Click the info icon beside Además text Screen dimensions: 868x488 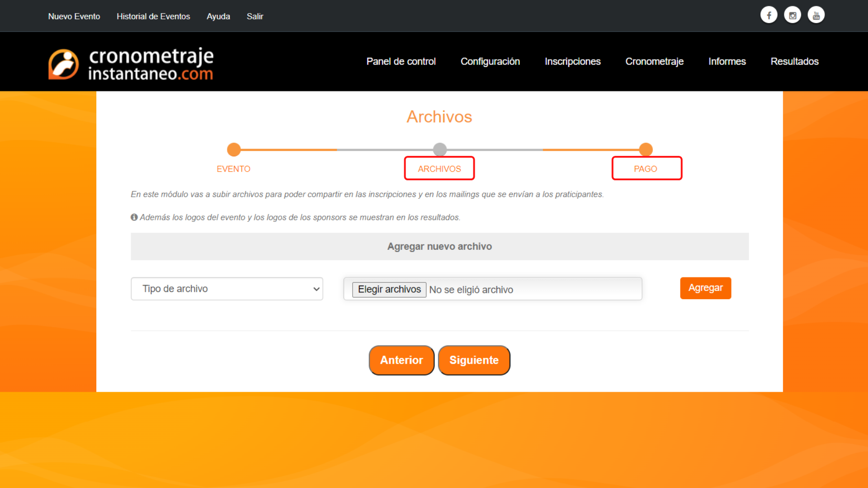pos(134,217)
